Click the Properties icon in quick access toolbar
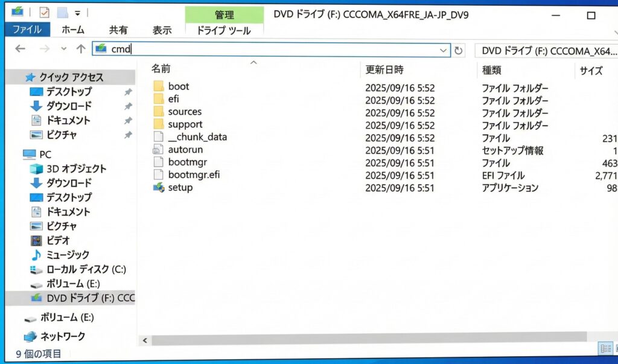The image size is (618, 364). [x=44, y=12]
